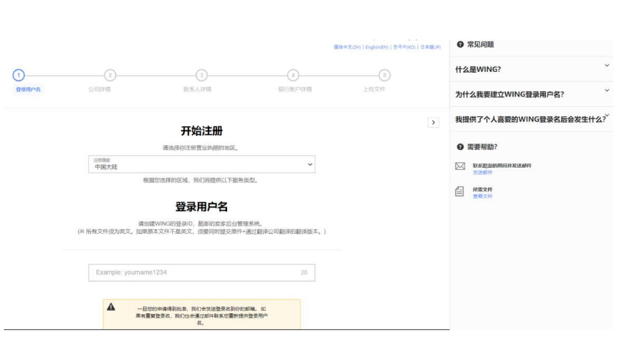
Task: Click the warning triangle icon in the notice
Action: tap(111, 307)
